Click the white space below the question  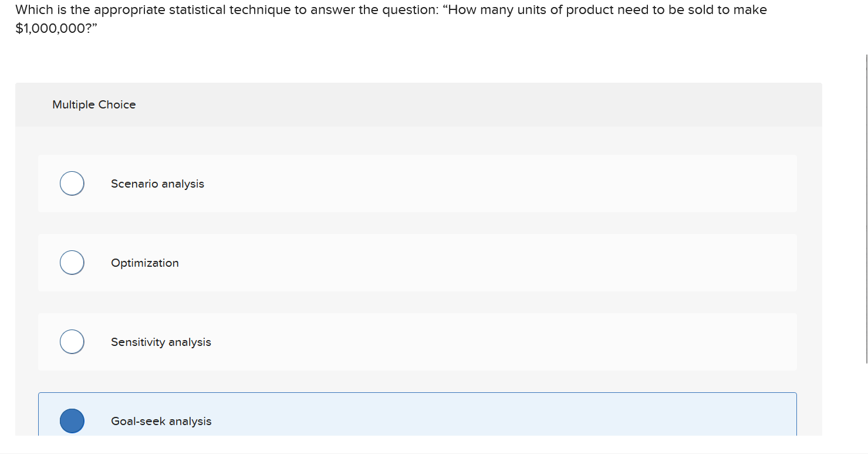click(x=411, y=59)
